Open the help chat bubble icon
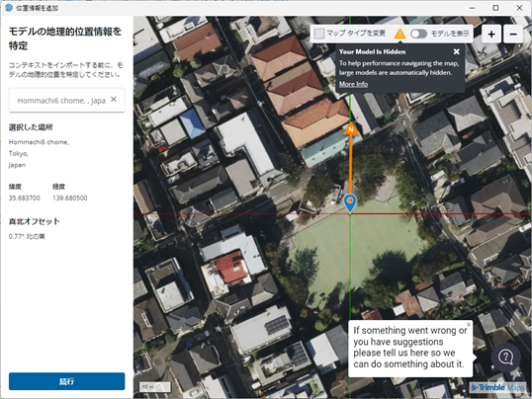Image resolution: width=532 pixels, height=399 pixels. coord(505,358)
